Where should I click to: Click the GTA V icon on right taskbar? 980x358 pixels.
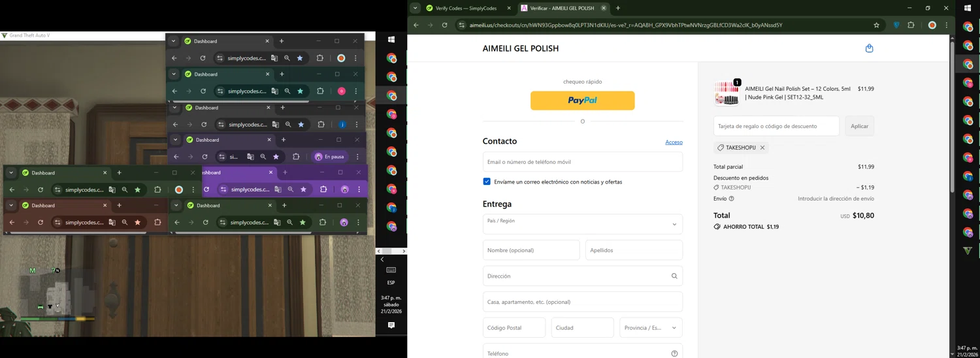coord(968,251)
